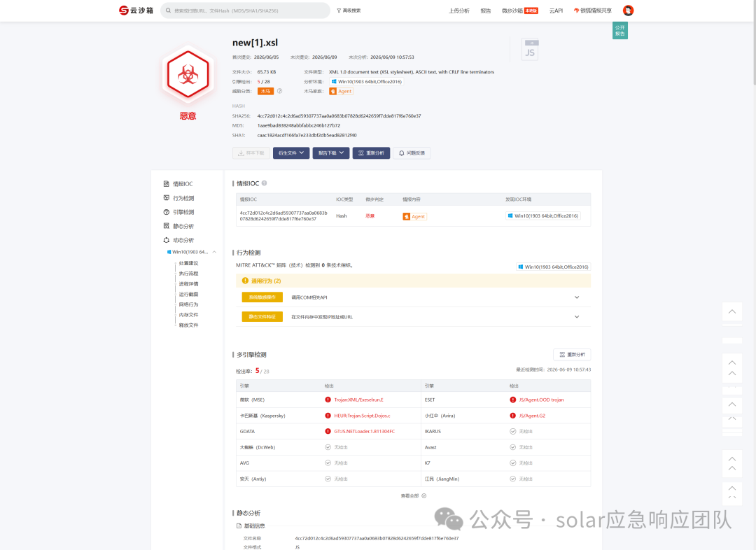
Task: Click the Win10 tag in 行为检测 section
Action: 554,267
